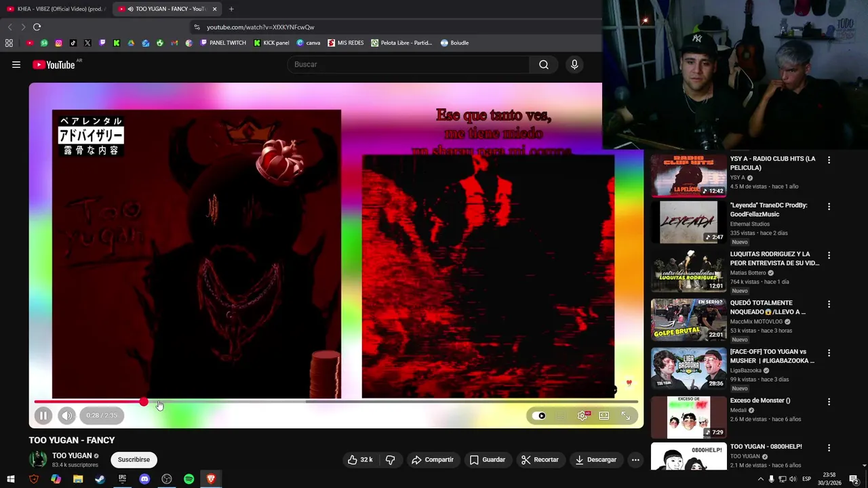The image size is (868, 488).
Task: Open TOO YUGAN channel name link
Action: (x=72, y=455)
